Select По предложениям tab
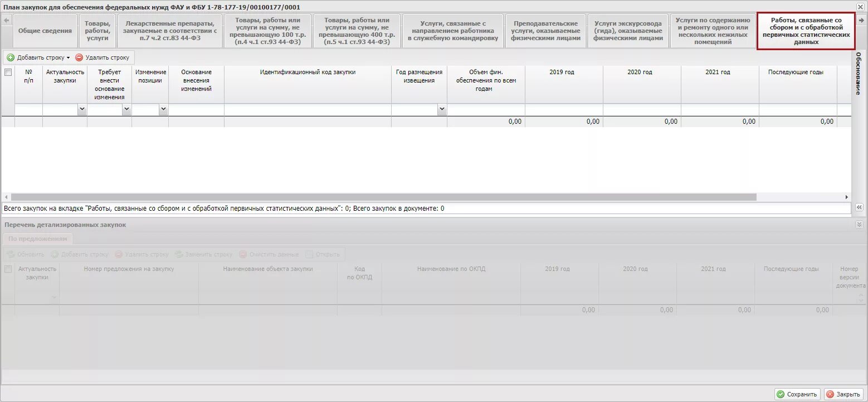The height and width of the screenshot is (402, 868). [38, 239]
